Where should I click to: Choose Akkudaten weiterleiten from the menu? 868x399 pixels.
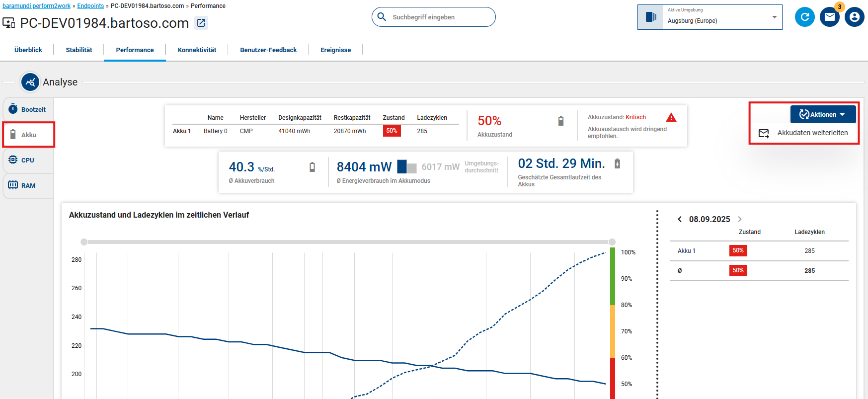(x=812, y=133)
